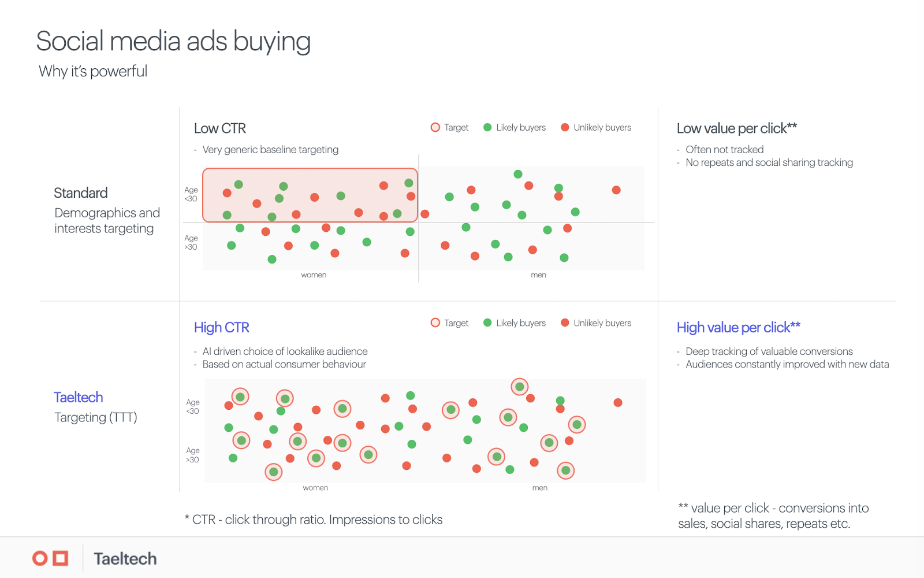Click the Low value per click heading
This screenshot has height=578, width=924.
tap(737, 128)
